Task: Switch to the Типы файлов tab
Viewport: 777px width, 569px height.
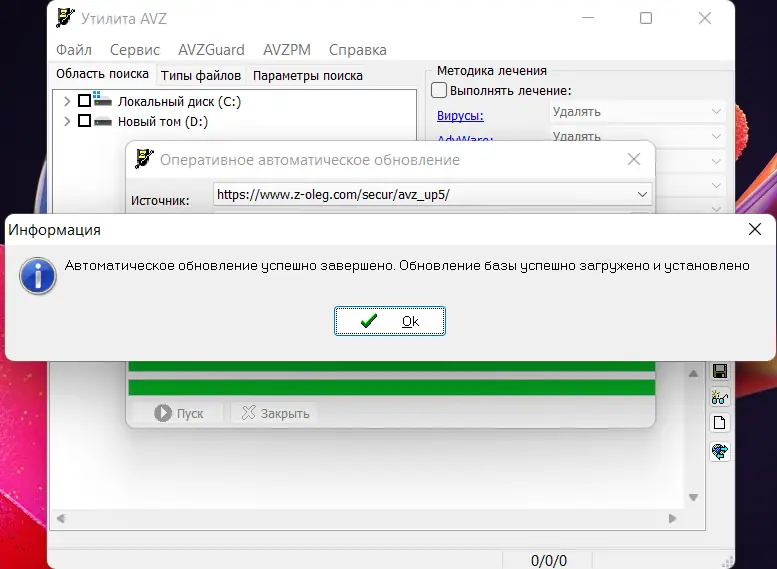Action: 201,75
